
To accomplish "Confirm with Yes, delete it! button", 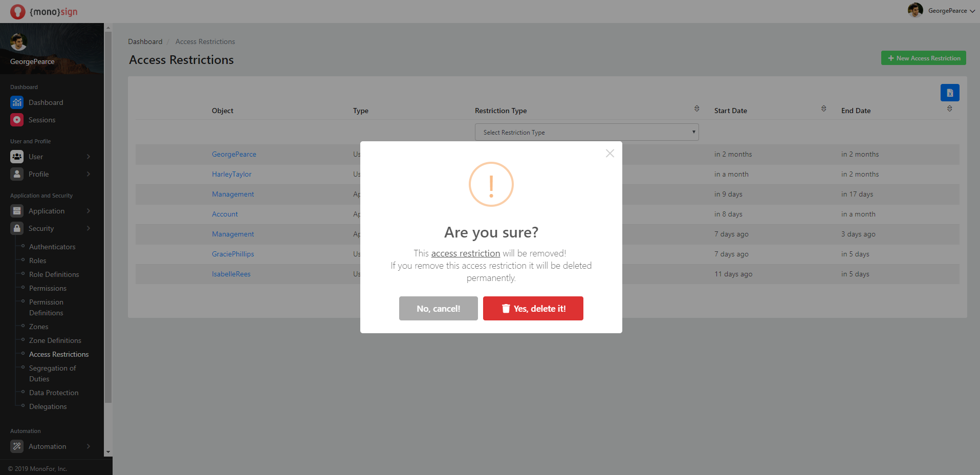I will tap(533, 309).
